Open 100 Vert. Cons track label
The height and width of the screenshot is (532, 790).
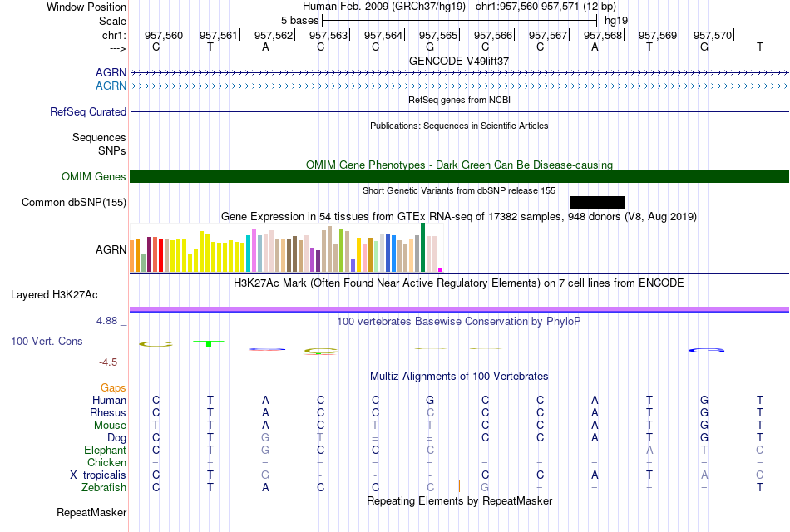[x=47, y=341]
